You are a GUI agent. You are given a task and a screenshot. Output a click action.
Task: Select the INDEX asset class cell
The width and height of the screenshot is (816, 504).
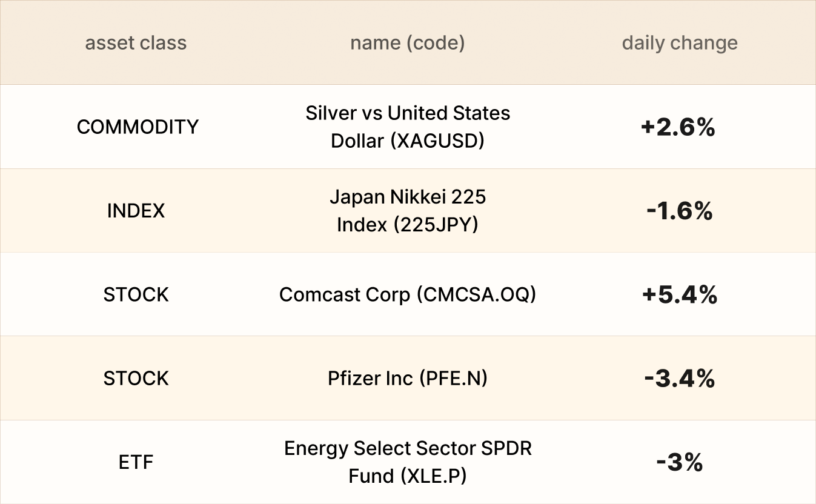136,211
